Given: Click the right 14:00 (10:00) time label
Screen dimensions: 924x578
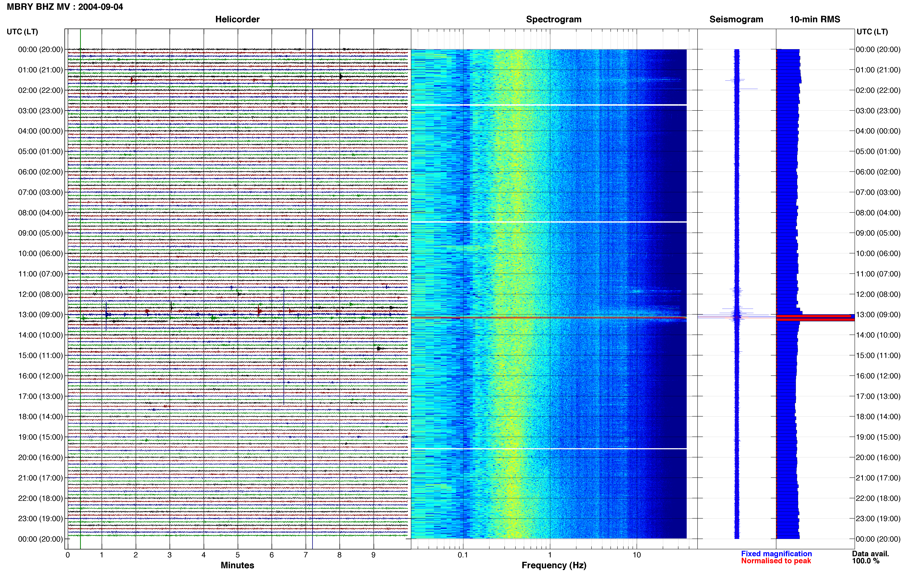Looking at the screenshot, I should pos(878,335).
